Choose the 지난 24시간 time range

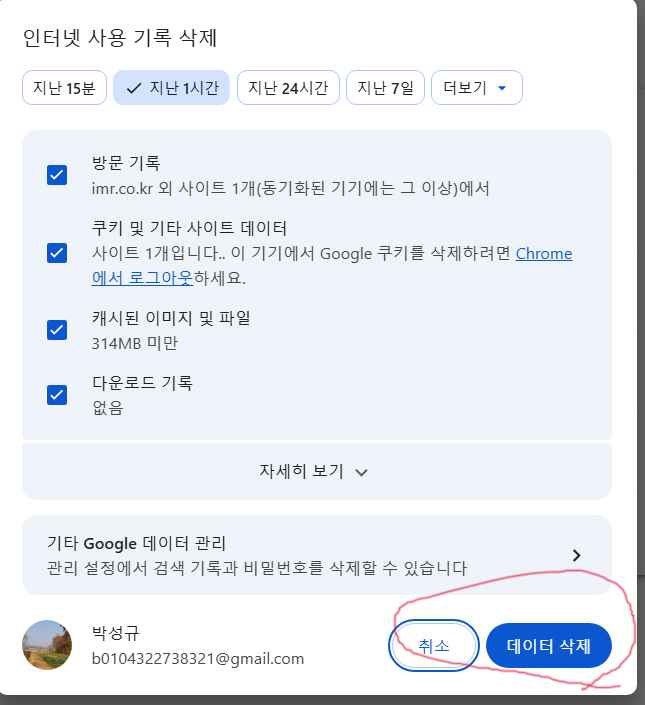tap(288, 88)
